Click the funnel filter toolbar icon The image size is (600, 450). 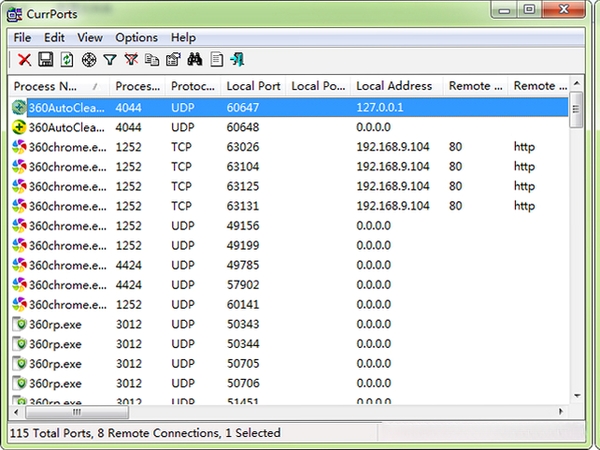click(110, 60)
